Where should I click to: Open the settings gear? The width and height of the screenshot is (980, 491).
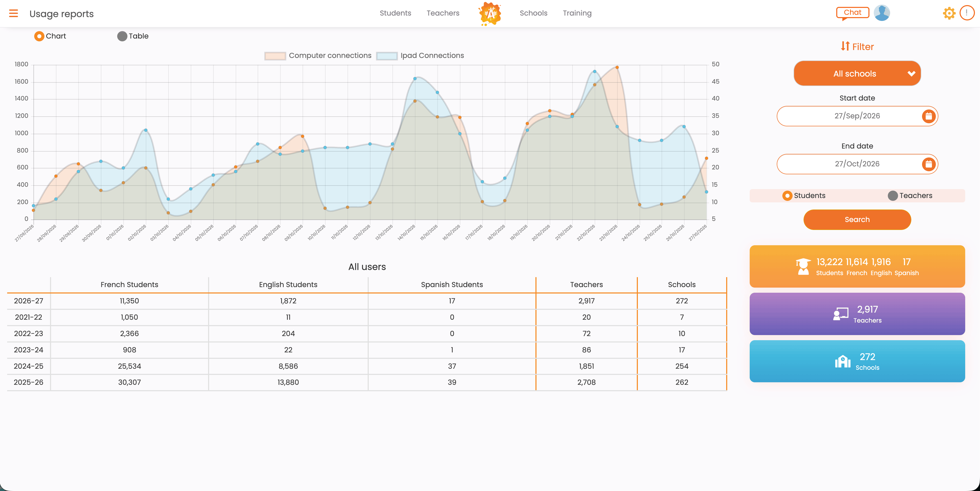click(949, 13)
